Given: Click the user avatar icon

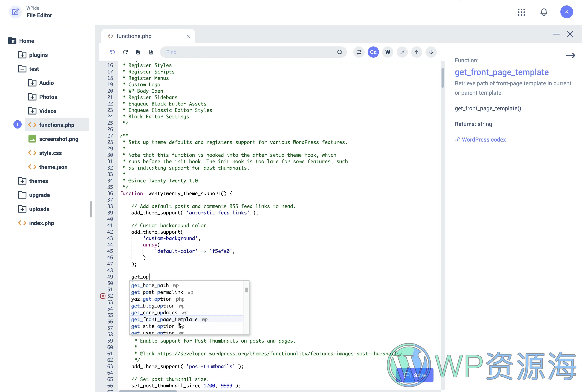Looking at the screenshot, I should click(566, 12).
